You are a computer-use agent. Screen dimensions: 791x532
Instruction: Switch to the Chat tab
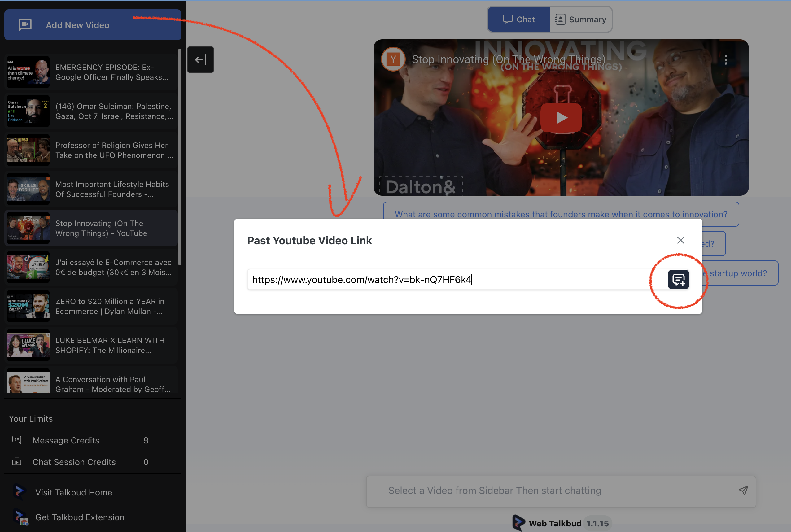519,19
